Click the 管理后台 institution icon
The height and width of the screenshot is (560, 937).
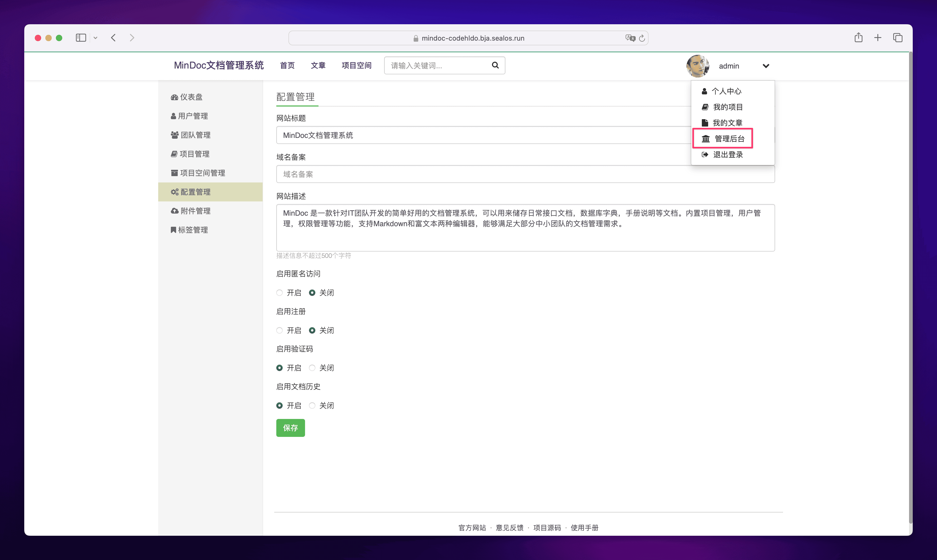tap(705, 139)
